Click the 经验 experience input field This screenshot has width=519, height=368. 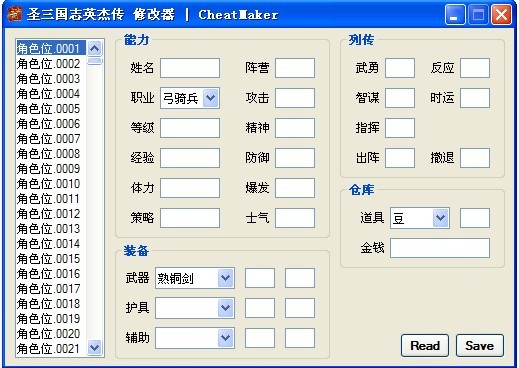click(x=190, y=158)
